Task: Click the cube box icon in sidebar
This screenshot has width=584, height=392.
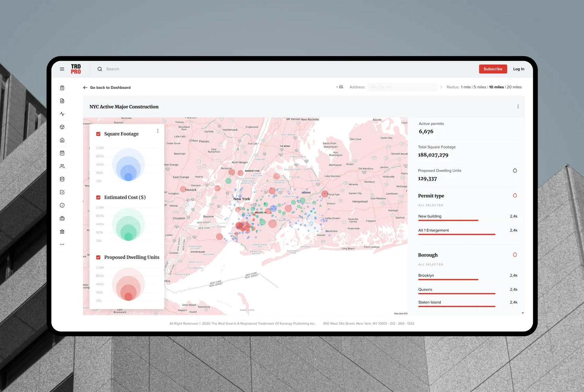Action: pyautogui.click(x=62, y=127)
